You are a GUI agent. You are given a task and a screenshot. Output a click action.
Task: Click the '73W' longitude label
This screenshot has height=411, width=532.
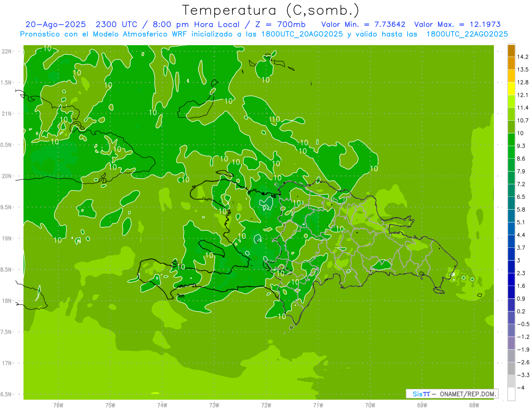click(x=214, y=405)
